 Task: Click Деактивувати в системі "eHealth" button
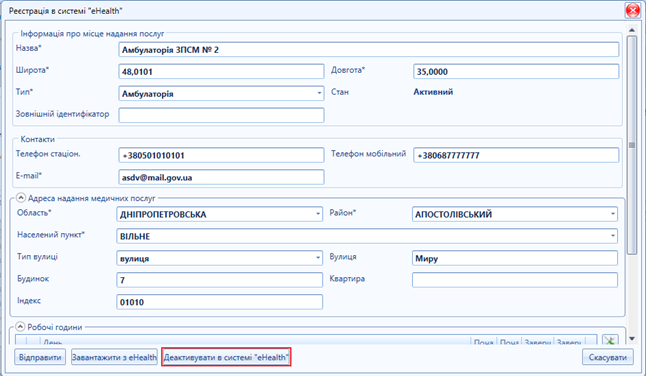[x=226, y=357]
